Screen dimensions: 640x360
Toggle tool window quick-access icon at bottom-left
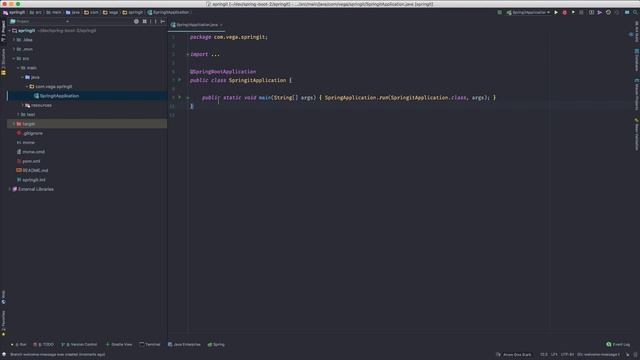[x=4, y=354]
